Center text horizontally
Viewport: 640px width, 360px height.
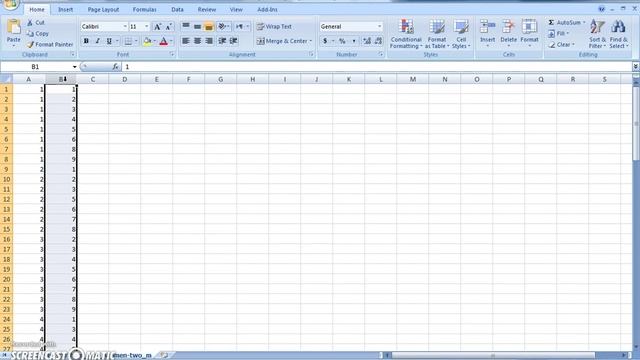[x=197, y=41]
